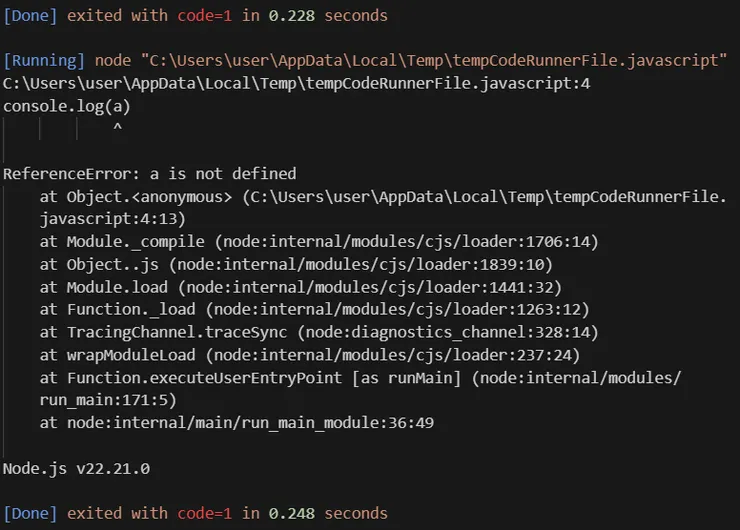
Task: Click the tempCodeRunnerFile.javascript:4 path link
Action: pos(296,83)
